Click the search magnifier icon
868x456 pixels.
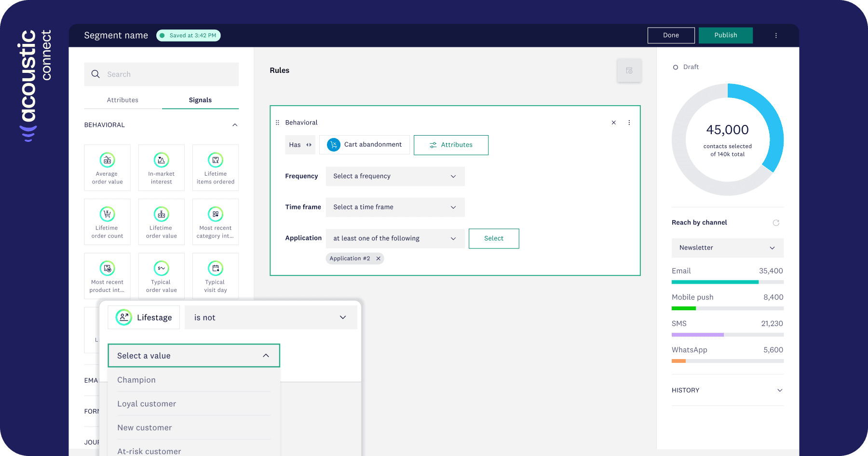96,74
